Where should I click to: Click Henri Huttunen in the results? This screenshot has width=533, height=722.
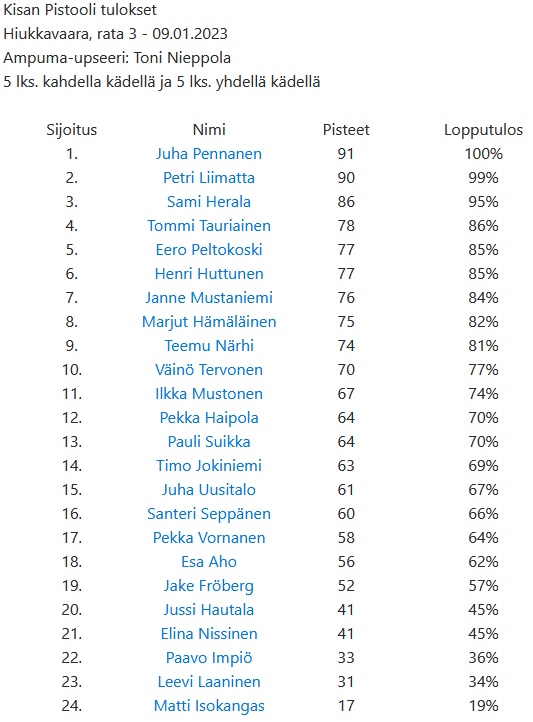pos(209,274)
